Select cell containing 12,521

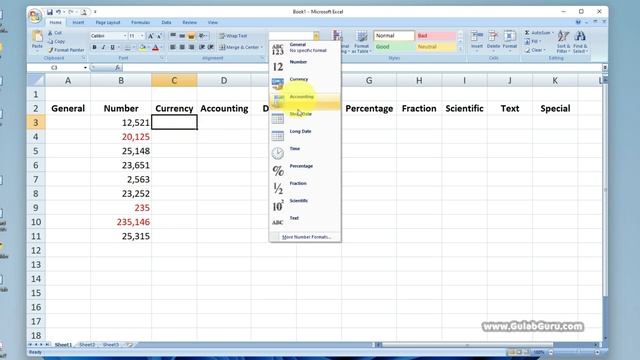(x=121, y=122)
